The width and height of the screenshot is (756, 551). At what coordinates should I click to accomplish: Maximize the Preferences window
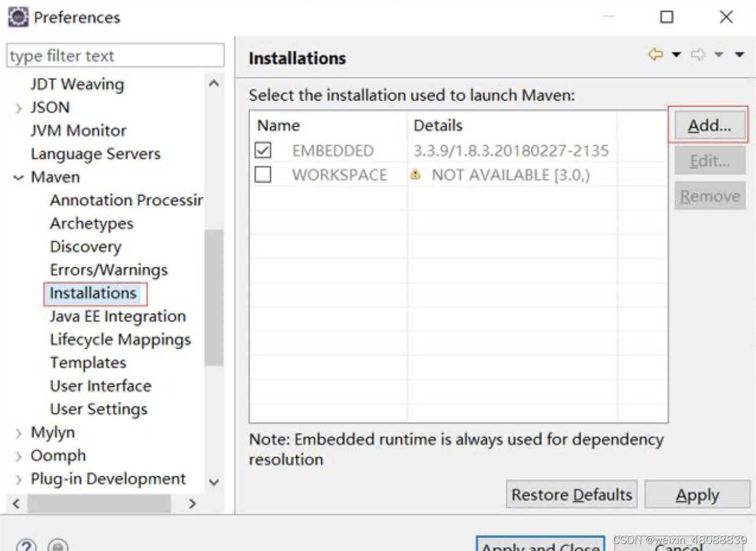point(667,17)
